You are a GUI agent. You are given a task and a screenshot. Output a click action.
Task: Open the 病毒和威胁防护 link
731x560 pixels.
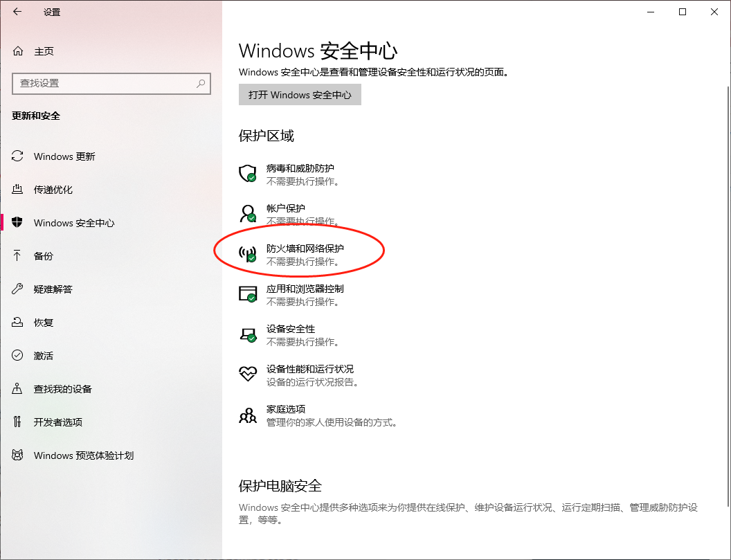[x=300, y=168]
